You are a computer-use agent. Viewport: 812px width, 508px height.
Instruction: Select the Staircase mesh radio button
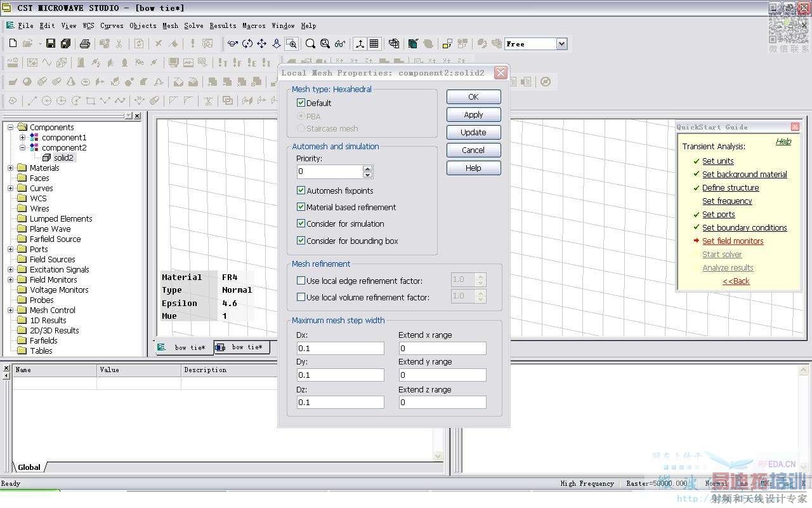click(301, 128)
